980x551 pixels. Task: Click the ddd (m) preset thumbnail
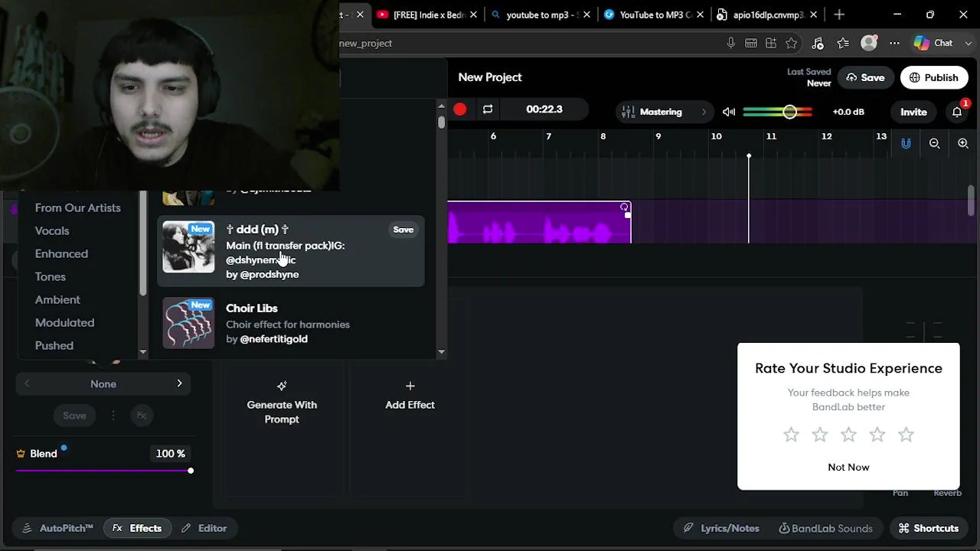[x=188, y=247]
